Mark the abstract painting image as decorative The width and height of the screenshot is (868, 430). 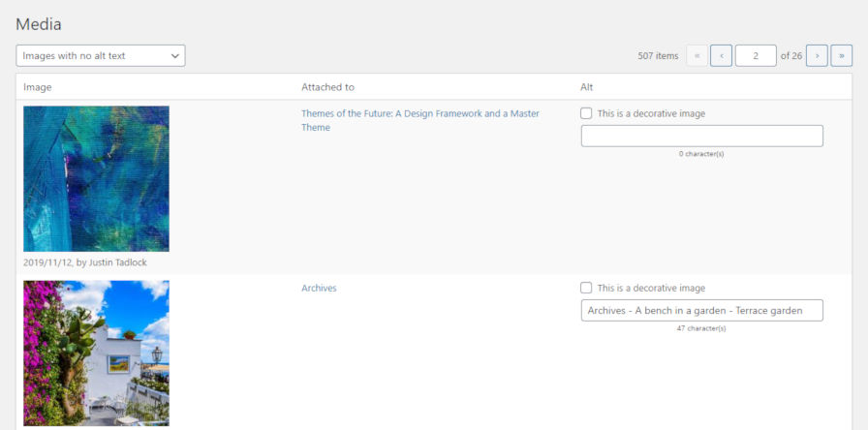(587, 113)
